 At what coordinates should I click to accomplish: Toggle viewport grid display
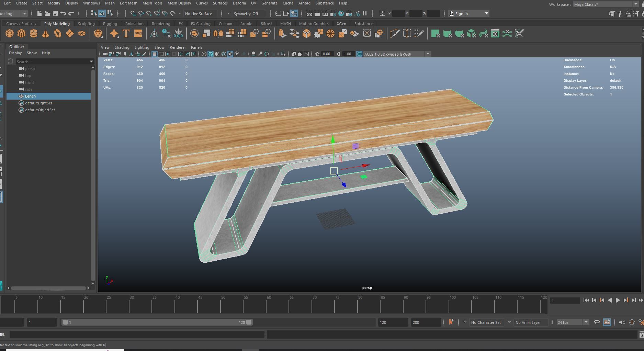click(x=155, y=54)
